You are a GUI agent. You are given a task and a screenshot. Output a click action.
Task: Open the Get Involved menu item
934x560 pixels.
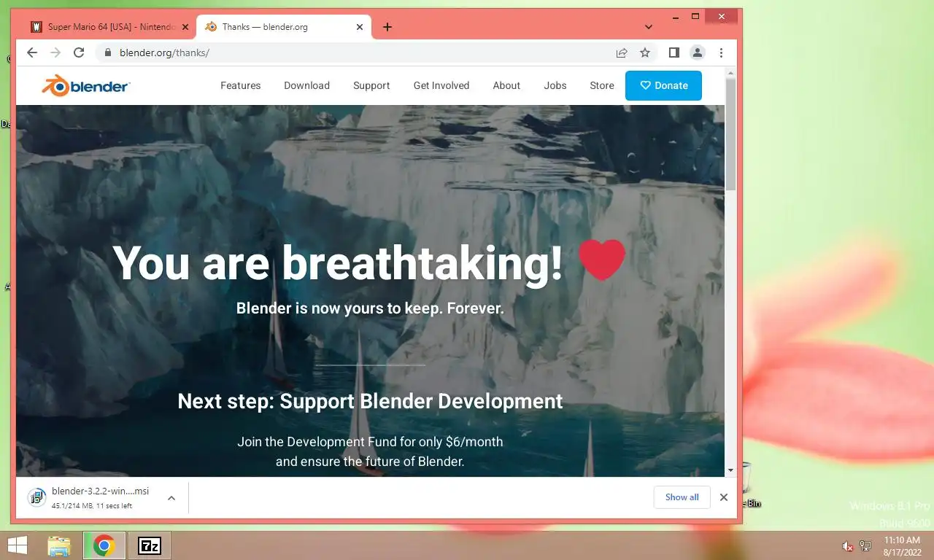pyautogui.click(x=441, y=85)
